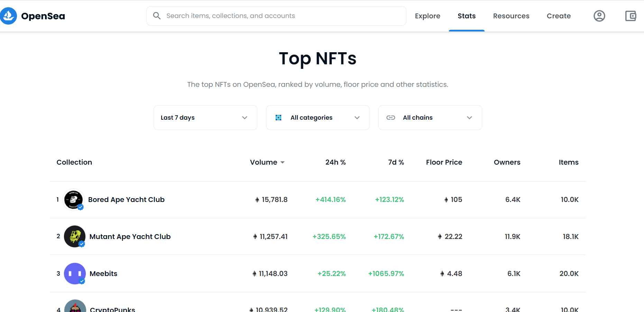Open the account profile icon
This screenshot has height=312, width=644.
click(x=599, y=16)
